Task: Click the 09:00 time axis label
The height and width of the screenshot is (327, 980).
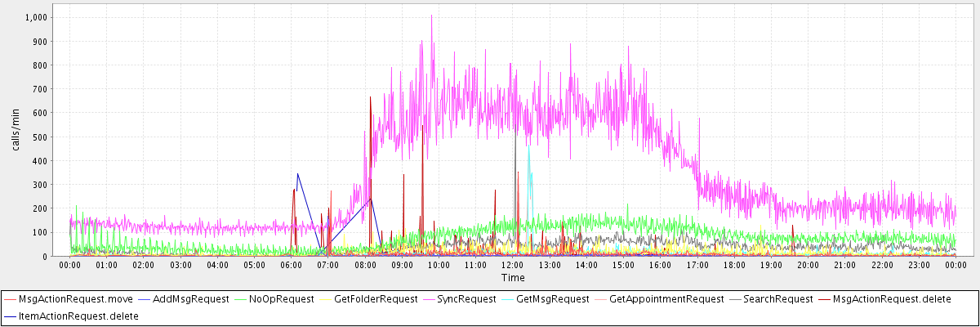Action: point(402,265)
